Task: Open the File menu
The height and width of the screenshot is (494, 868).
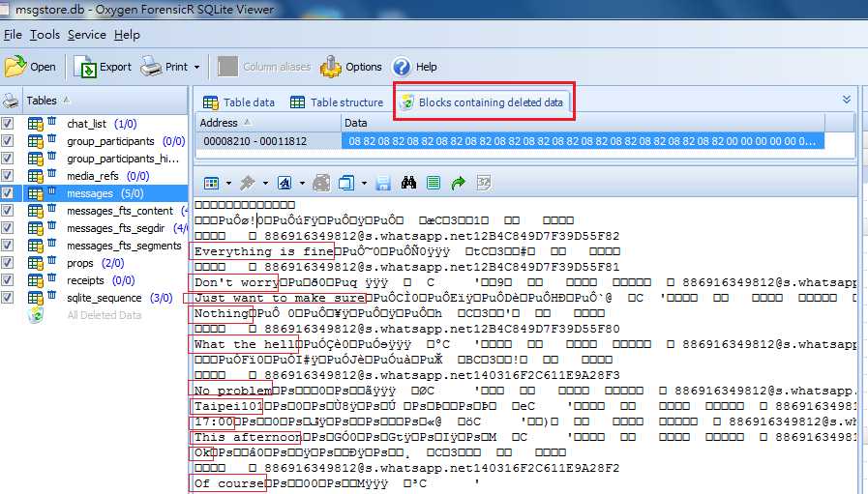Action: click(x=13, y=35)
